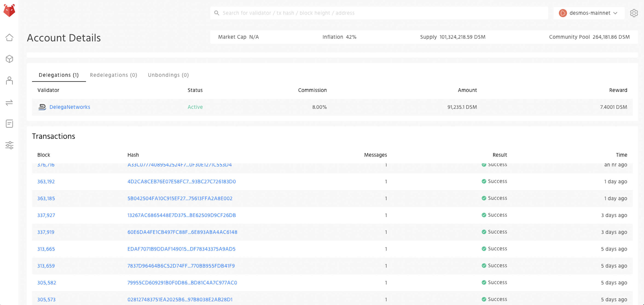Click the Account Details page title
The image size is (644, 305).
coord(64,38)
